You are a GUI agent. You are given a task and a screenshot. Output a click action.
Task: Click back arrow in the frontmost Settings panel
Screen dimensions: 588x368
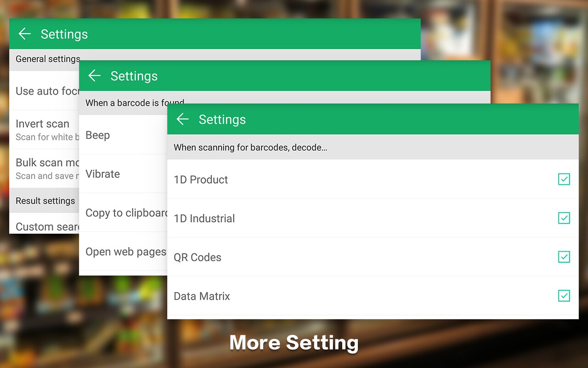(x=183, y=120)
